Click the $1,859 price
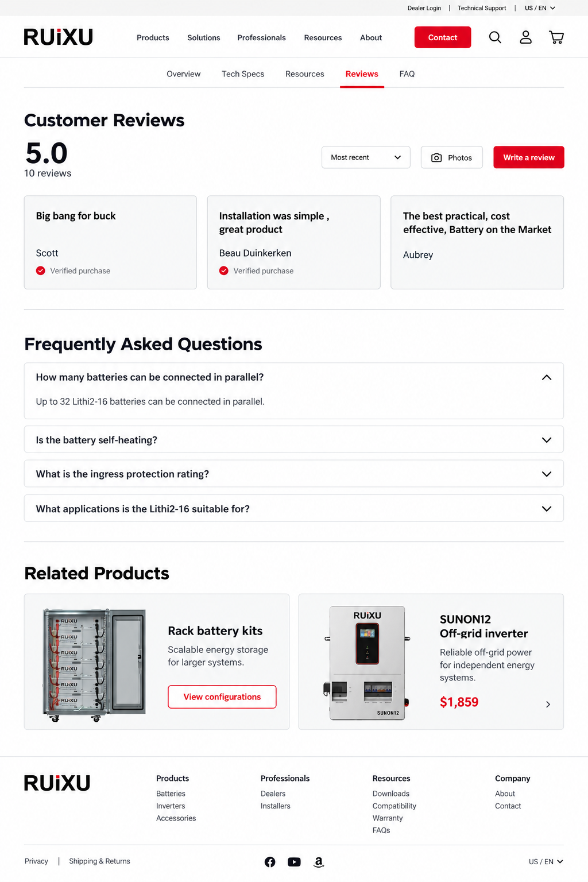 (x=459, y=702)
